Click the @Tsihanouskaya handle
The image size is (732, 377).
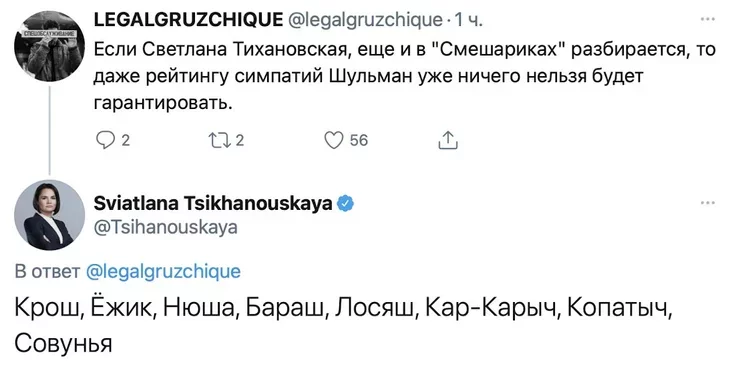coord(166,227)
